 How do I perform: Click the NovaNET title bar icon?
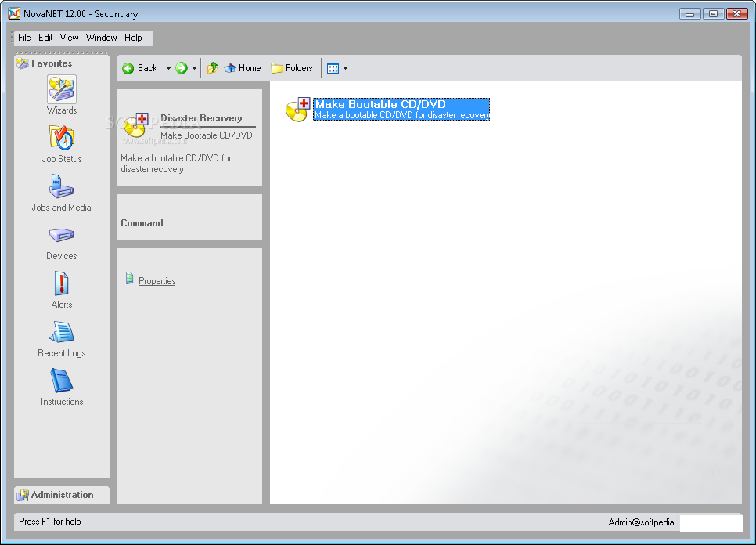[14, 13]
